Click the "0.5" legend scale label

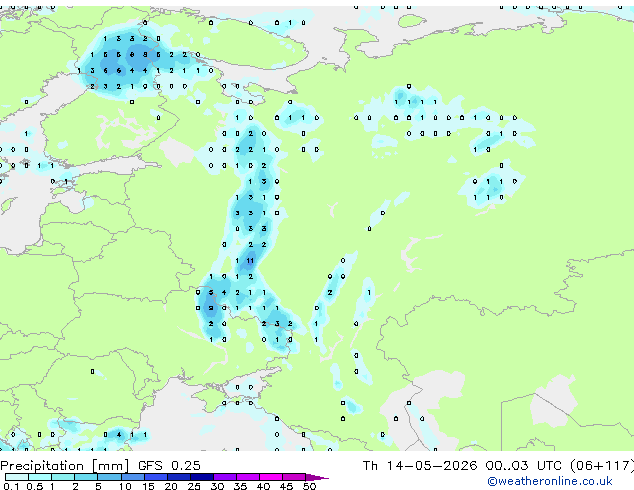coord(34,486)
